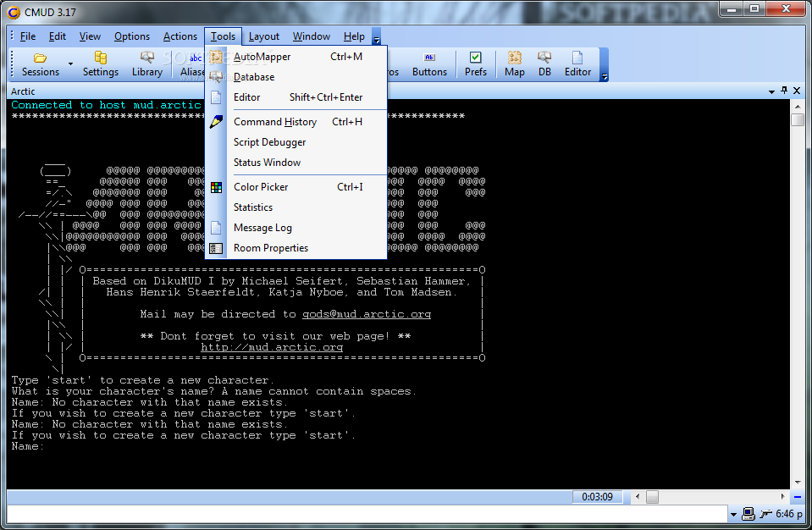Click the vertical scrollbar down arrow

pos(798,482)
